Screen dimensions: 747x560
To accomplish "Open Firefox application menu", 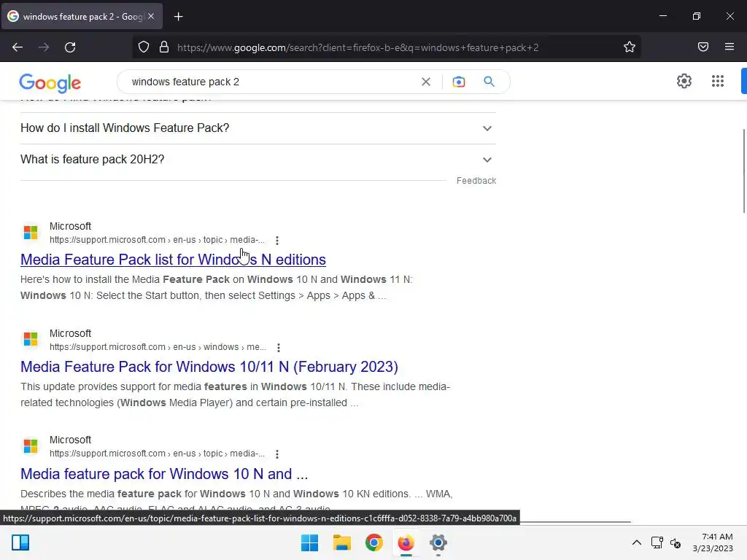I will (x=729, y=47).
